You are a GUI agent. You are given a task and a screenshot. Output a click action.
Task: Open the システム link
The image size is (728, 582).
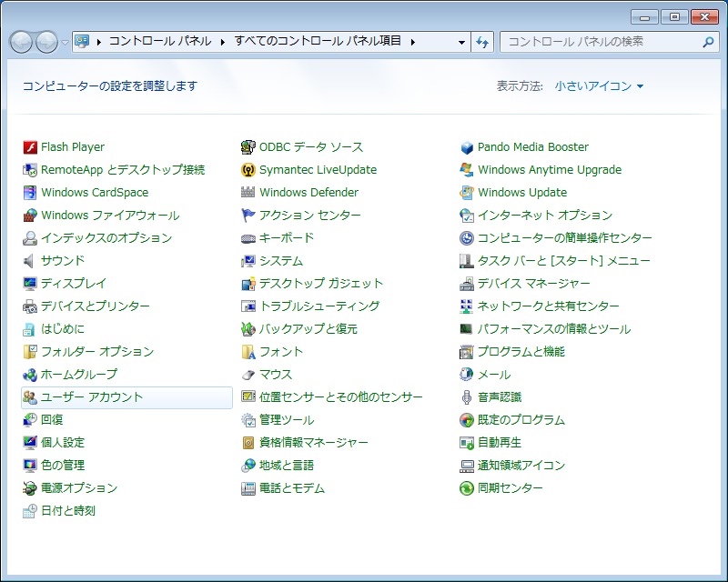281,261
